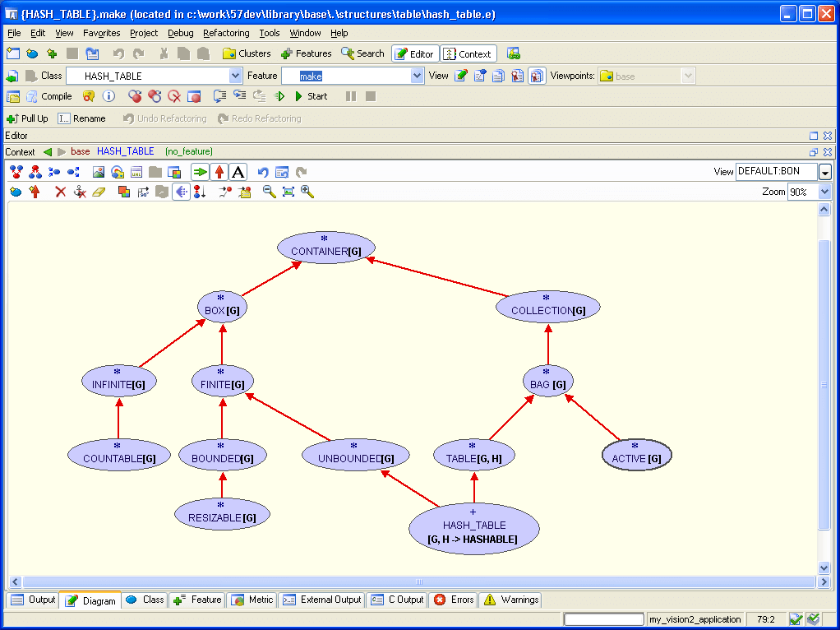This screenshot has width=840, height=630.
Task: Open the Refactoring menu
Action: 226,33
